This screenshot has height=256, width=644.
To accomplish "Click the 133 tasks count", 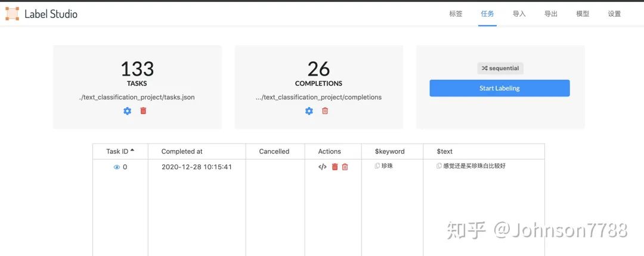I will coord(137,69).
